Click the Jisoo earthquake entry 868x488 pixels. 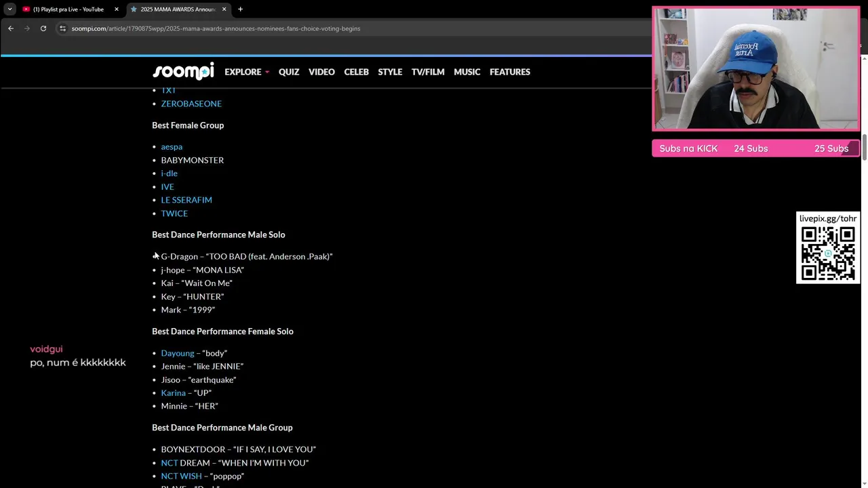click(199, 380)
